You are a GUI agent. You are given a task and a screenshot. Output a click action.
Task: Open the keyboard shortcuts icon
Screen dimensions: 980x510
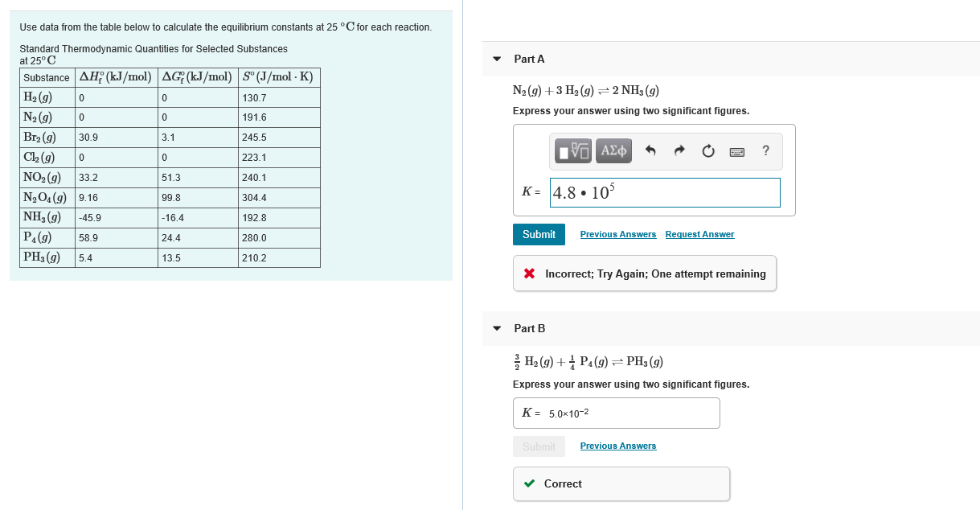tap(736, 150)
